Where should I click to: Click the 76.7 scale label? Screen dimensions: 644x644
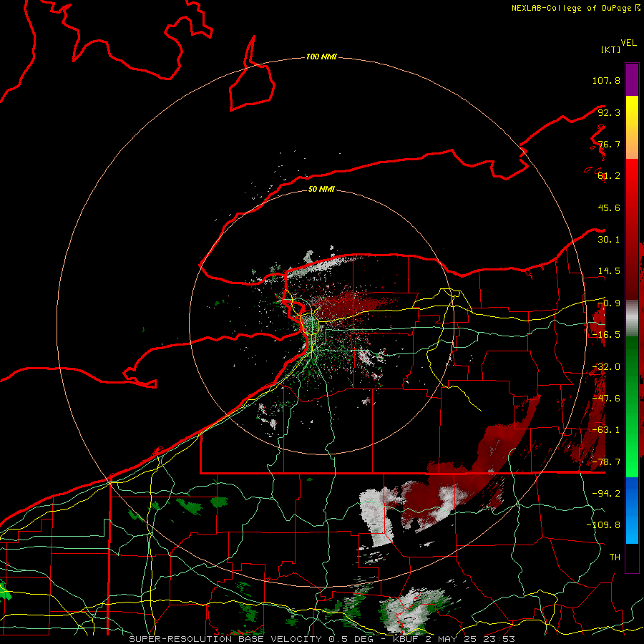(x=609, y=144)
